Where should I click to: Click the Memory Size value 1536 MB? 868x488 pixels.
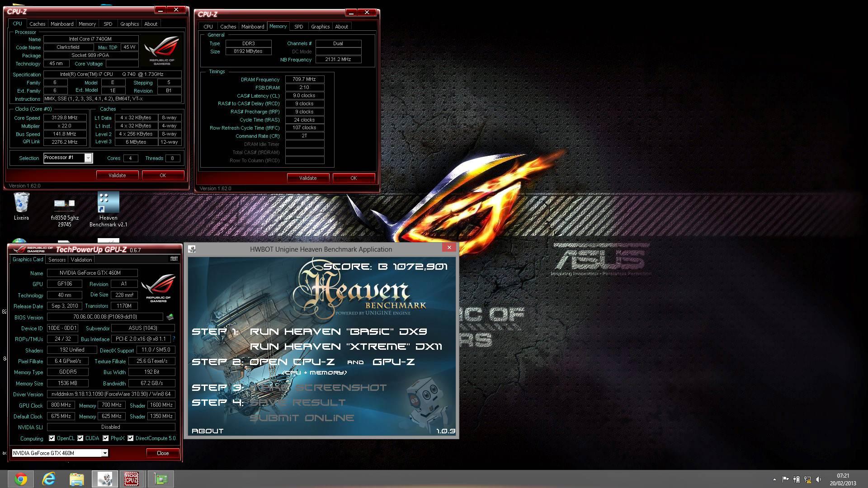click(x=68, y=383)
